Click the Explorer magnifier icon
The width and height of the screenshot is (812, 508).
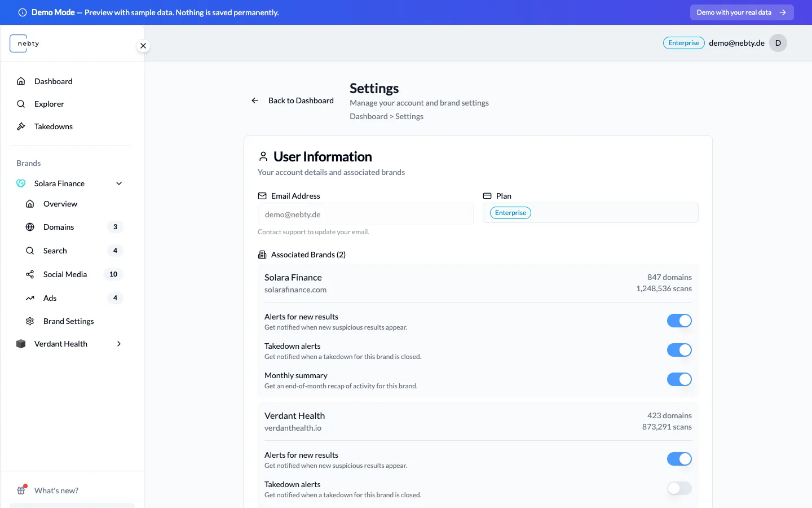(21, 104)
